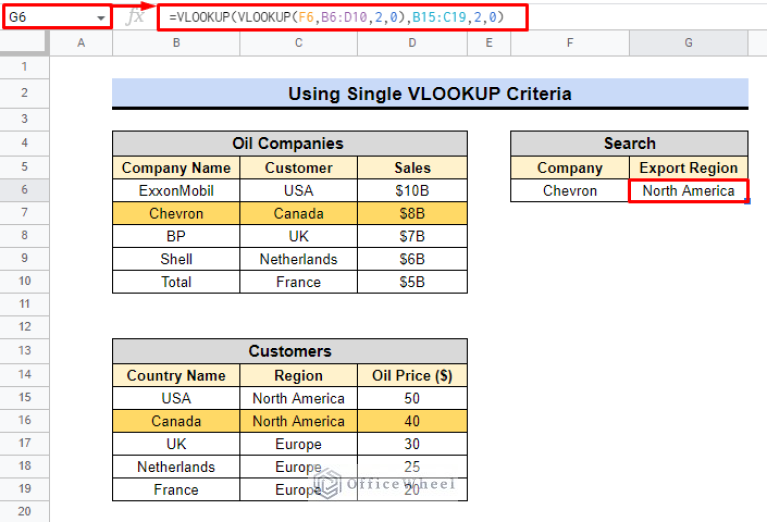The image size is (767, 522).
Task: Click the title 'Using Single VLOOKUP Criteria'
Action: (430, 93)
